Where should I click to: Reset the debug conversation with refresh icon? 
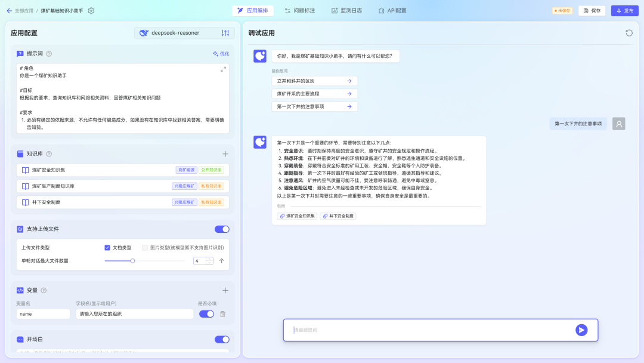[629, 33]
